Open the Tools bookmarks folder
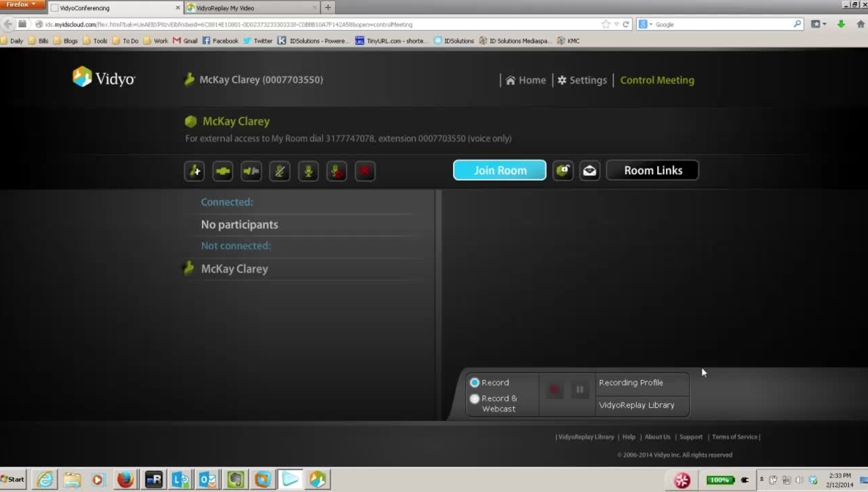The image size is (868, 492). tap(96, 41)
